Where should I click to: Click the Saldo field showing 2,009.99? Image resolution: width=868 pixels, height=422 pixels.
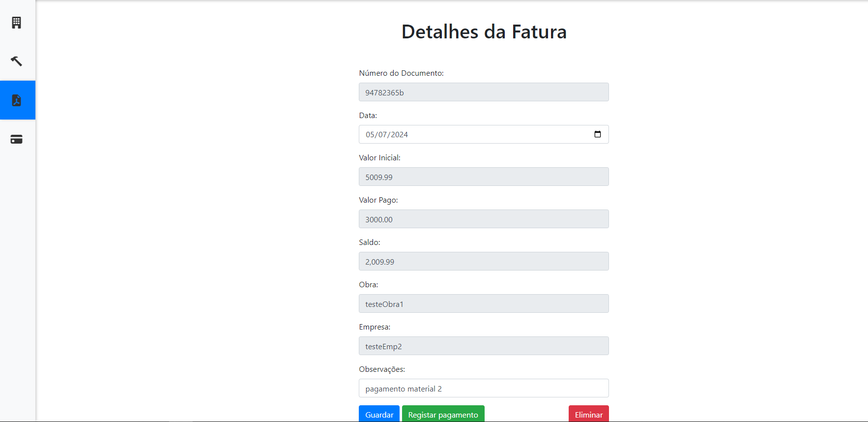(x=484, y=262)
